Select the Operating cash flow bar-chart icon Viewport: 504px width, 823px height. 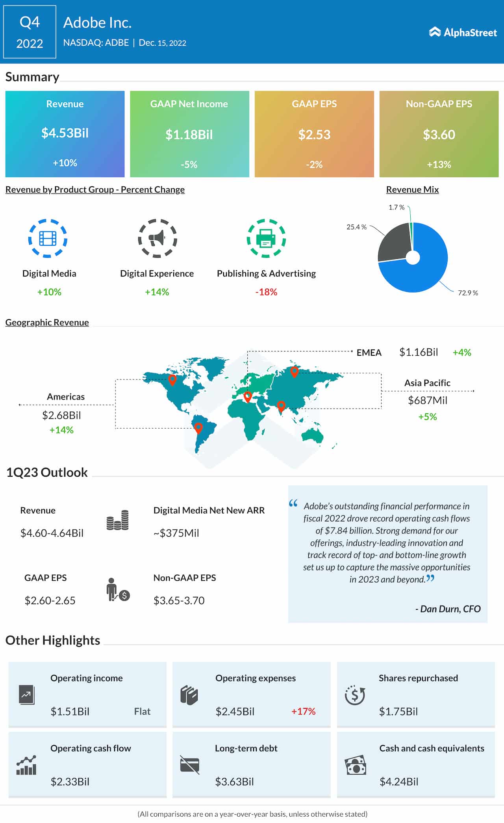coord(26,765)
